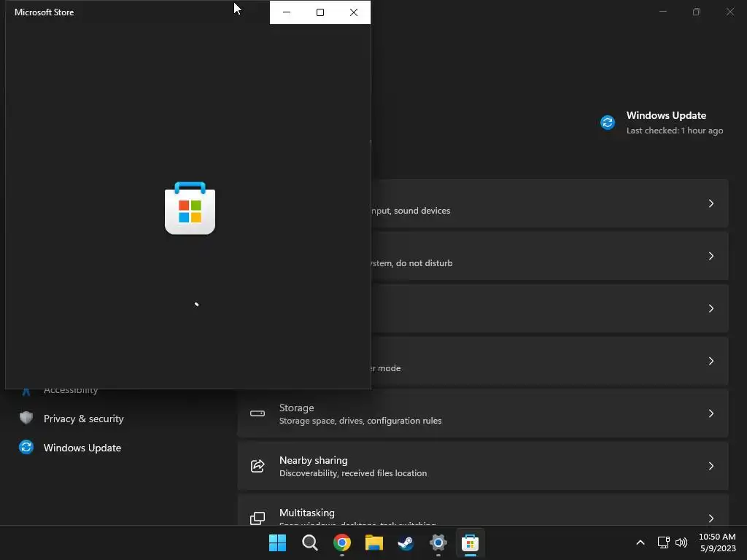Click 'Last checked: 1 hour ago' text
Screen dimensions: 747x560
click(x=675, y=131)
